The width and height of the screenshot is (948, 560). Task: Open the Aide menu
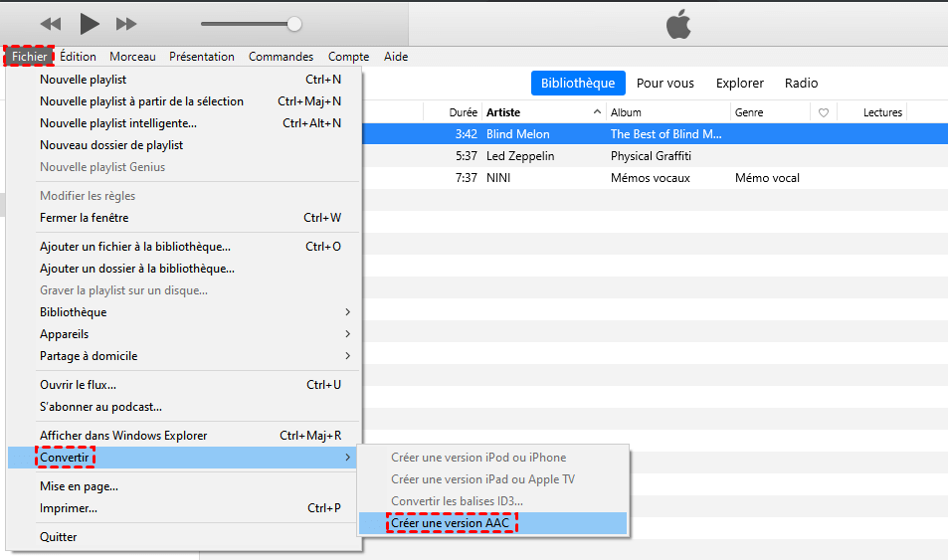tap(396, 57)
